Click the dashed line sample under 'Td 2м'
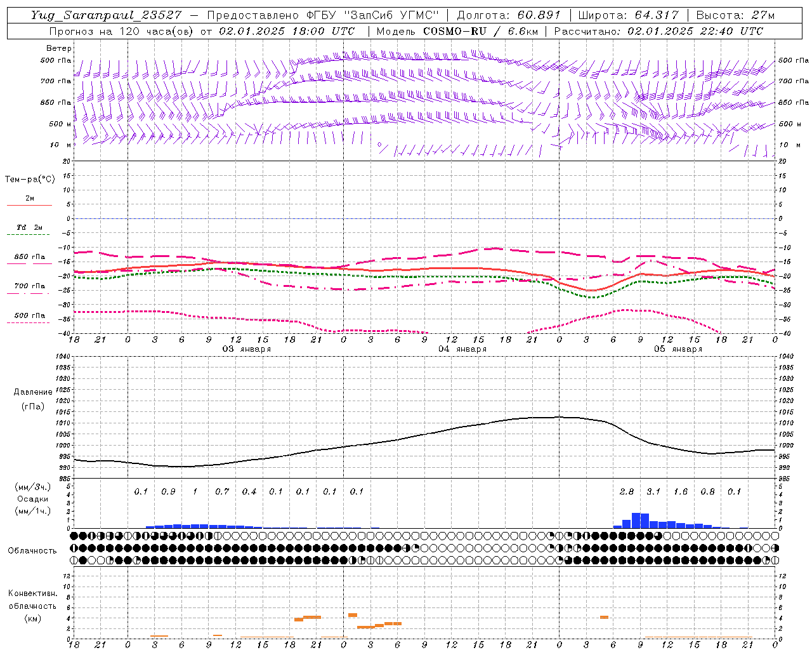The height and width of the screenshot is (650, 812). [29, 235]
